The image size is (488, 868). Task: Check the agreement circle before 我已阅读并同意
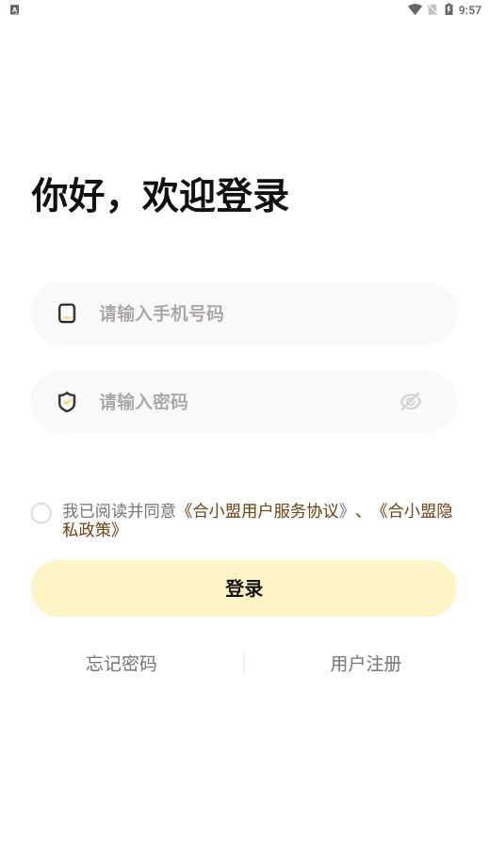coord(41,513)
